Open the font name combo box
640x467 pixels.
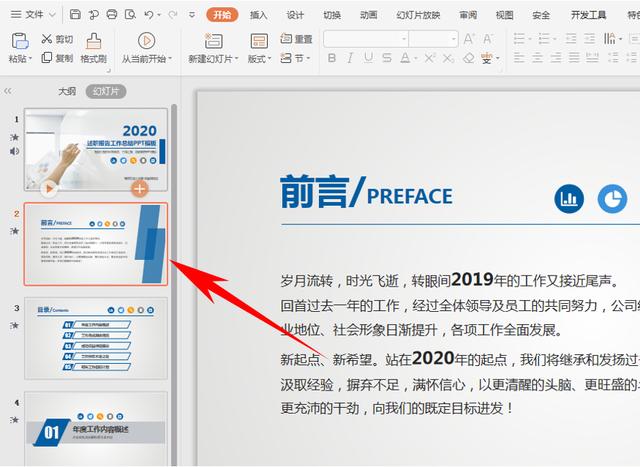[367, 39]
